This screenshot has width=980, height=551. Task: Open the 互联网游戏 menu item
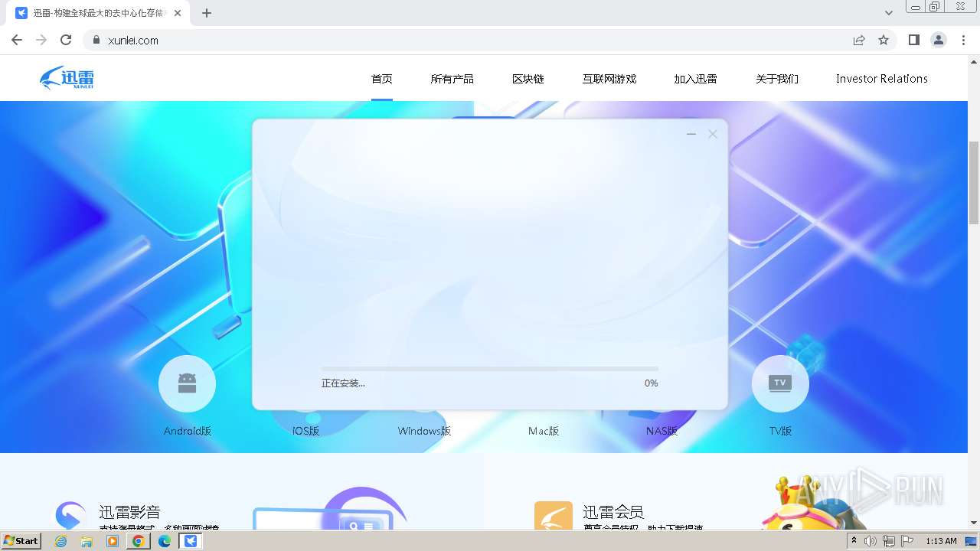[609, 79]
